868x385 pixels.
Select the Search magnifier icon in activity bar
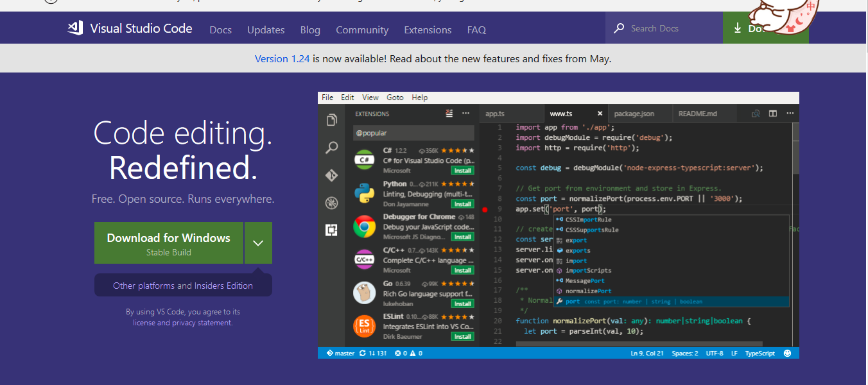click(x=332, y=148)
